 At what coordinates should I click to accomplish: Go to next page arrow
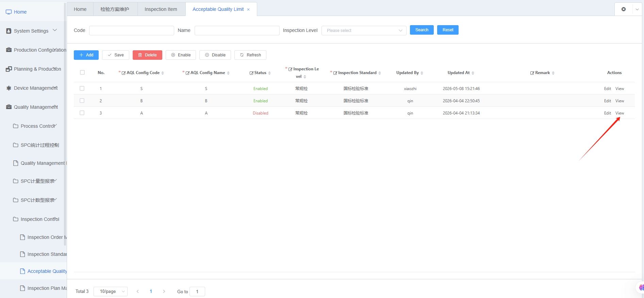coord(164,292)
